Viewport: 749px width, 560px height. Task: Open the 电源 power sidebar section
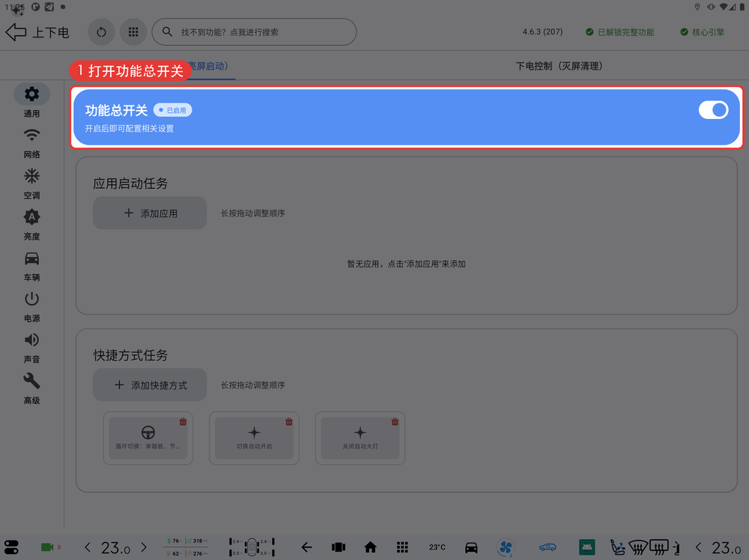pyautogui.click(x=32, y=306)
